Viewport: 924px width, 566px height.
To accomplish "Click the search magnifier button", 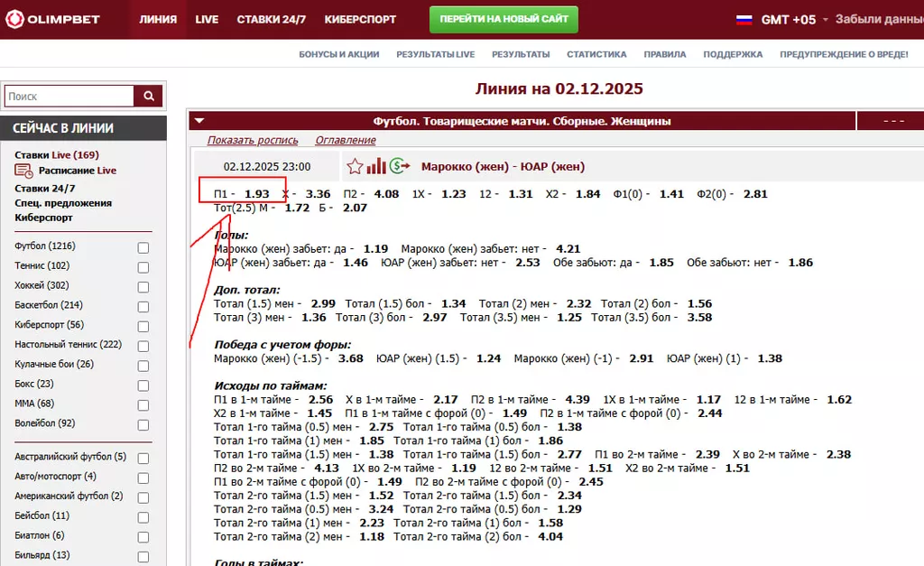I will click(x=149, y=97).
